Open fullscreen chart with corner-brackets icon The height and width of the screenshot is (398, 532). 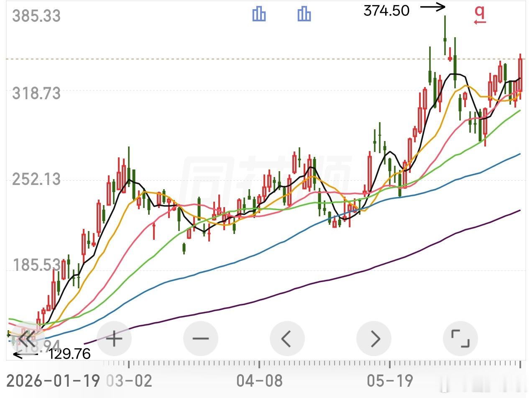460,338
